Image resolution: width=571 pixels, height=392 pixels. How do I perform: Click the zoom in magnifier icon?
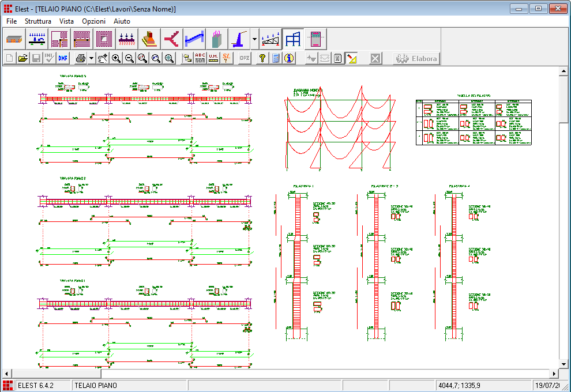click(116, 58)
